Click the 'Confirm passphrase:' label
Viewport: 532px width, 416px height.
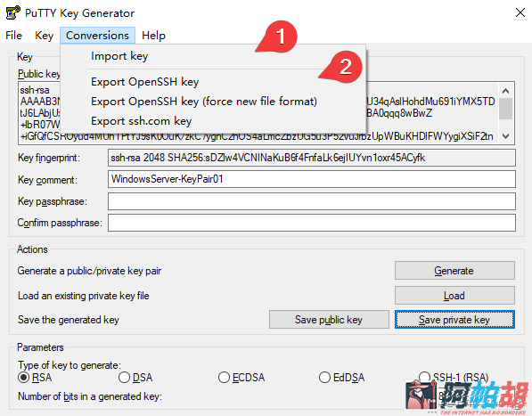tap(60, 223)
